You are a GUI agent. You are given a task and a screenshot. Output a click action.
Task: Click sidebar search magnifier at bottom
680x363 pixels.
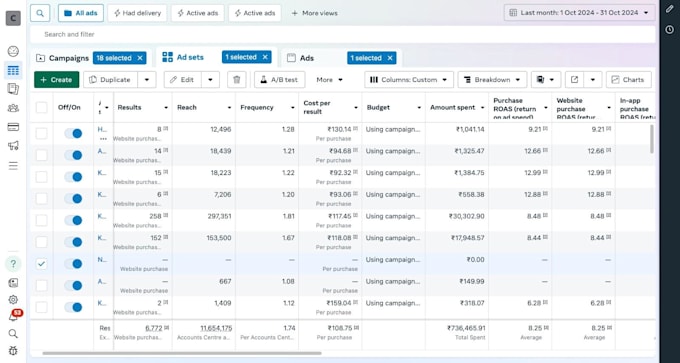[x=13, y=334]
